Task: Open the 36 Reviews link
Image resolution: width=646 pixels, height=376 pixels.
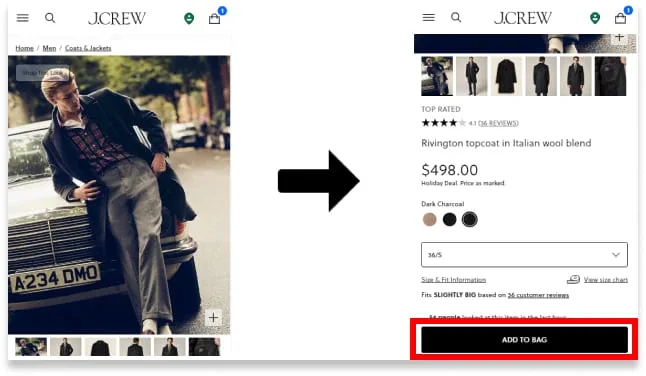Action: point(498,123)
